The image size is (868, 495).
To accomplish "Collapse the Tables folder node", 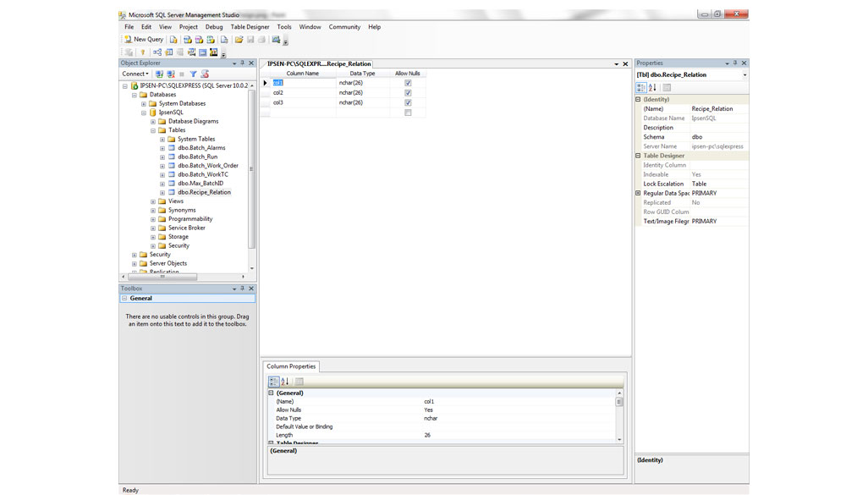I will [x=153, y=130].
